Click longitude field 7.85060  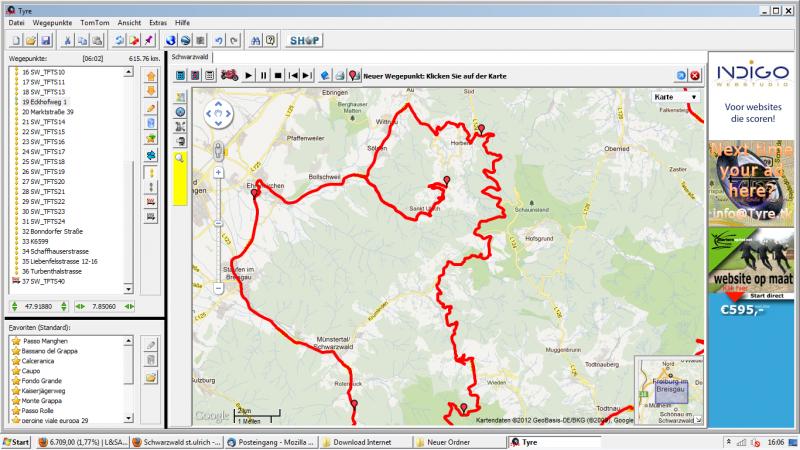point(104,306)
